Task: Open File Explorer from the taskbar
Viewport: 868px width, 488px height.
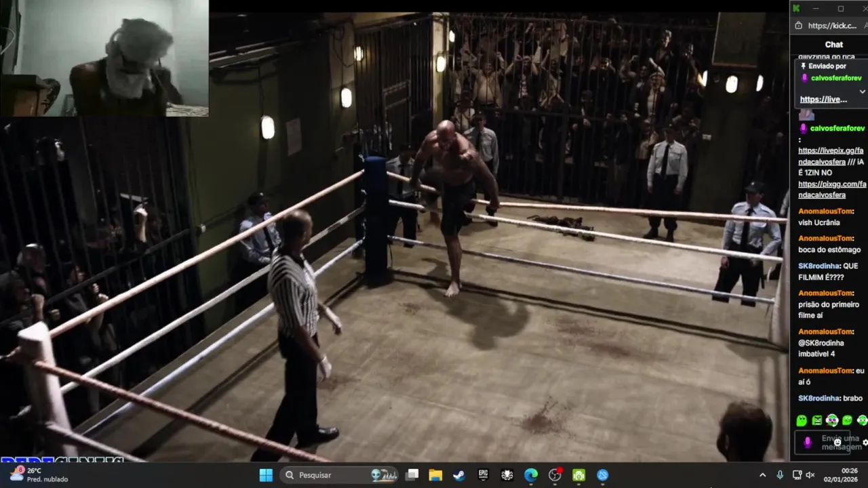Action: tap(435, 475)
